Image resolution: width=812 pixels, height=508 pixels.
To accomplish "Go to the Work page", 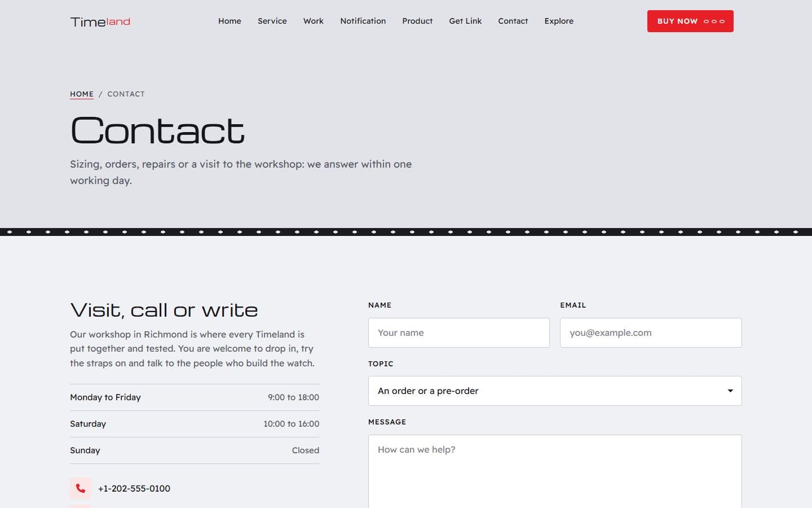I will (314, 21).
